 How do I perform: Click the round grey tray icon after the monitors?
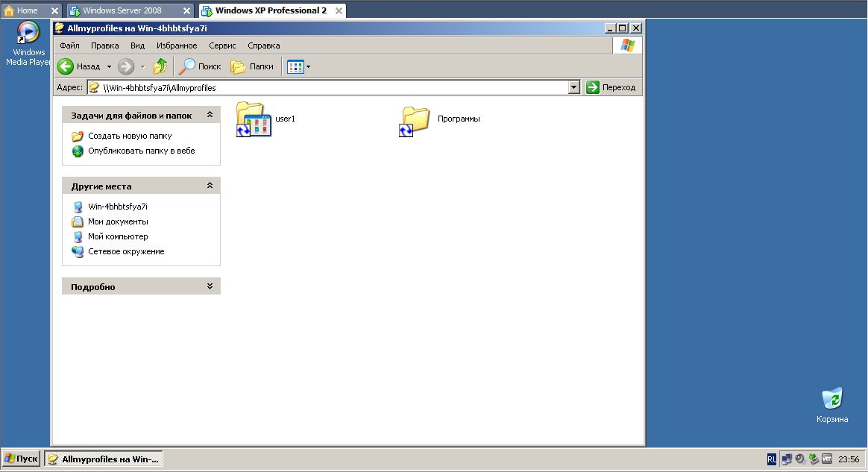(x=800, y=459)
